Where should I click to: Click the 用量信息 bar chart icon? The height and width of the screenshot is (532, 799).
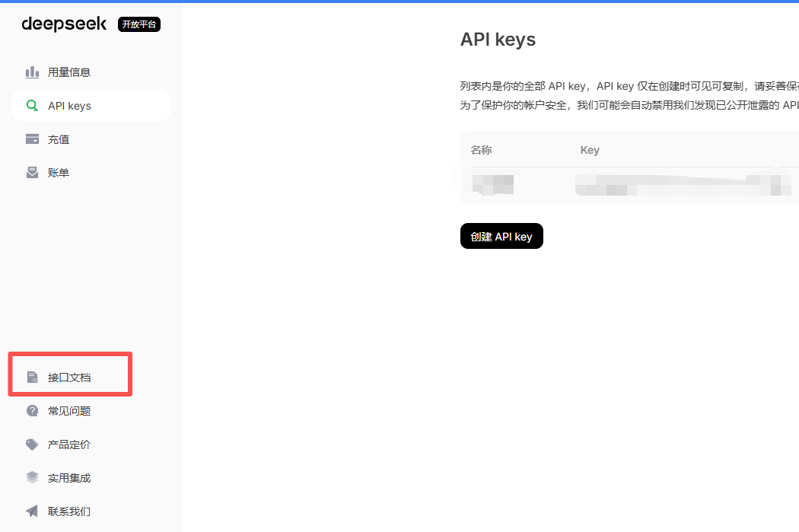coord(32,72)
